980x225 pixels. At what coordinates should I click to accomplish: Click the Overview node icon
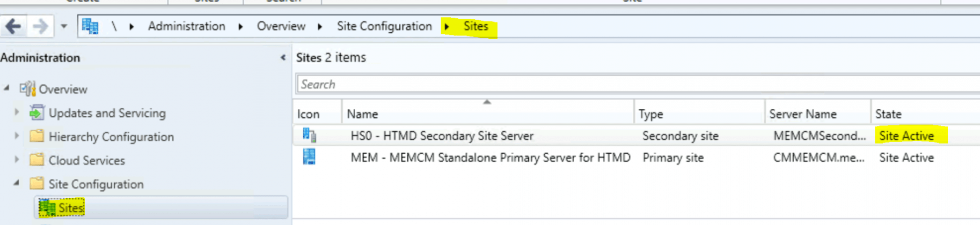[x=27, y=89]
